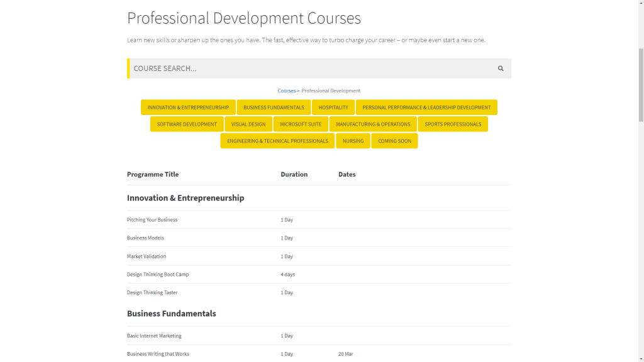Open the Market Validation course
This screenshot has height=362, width=644.
pos(146,256)
